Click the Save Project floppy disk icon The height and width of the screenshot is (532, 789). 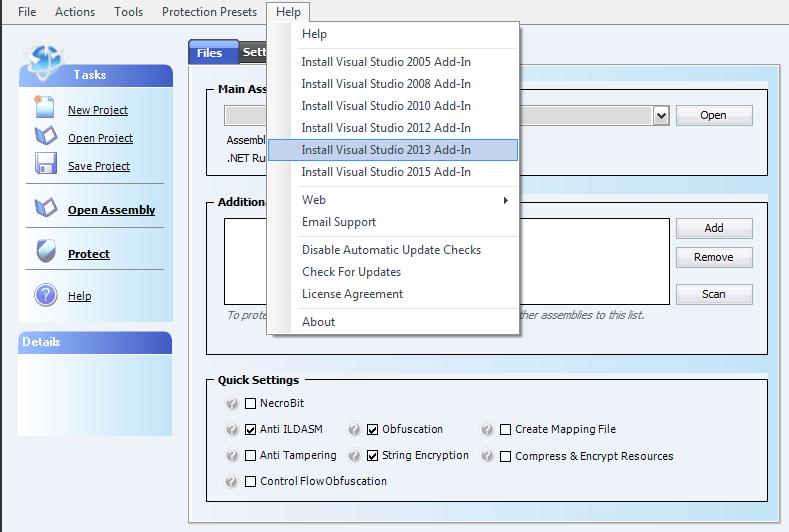(45, 165)
